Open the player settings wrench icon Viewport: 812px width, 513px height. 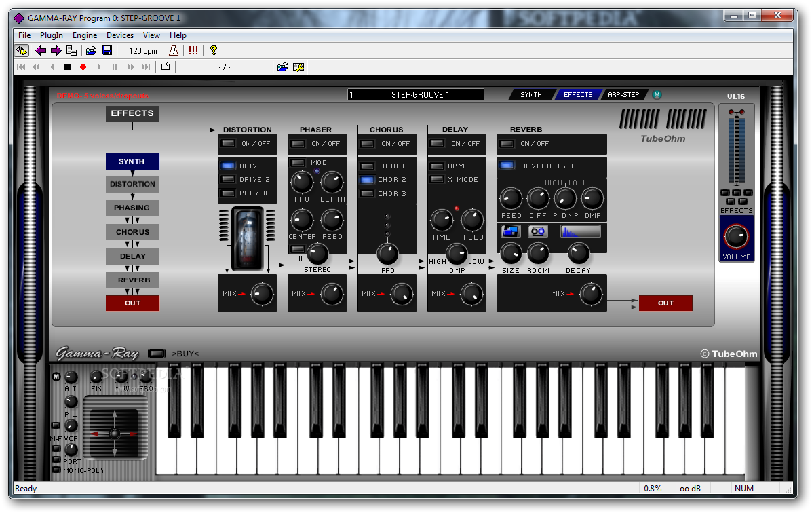(x=298, y=67)
